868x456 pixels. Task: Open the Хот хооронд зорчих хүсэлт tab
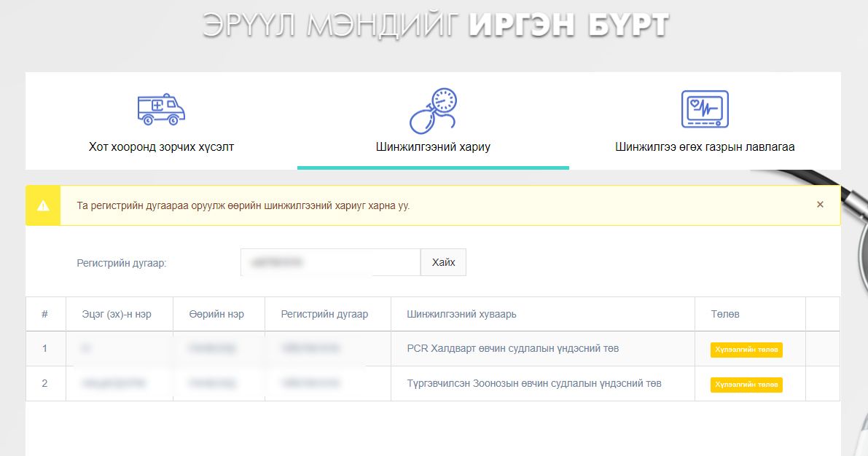(x=161, y=146)
